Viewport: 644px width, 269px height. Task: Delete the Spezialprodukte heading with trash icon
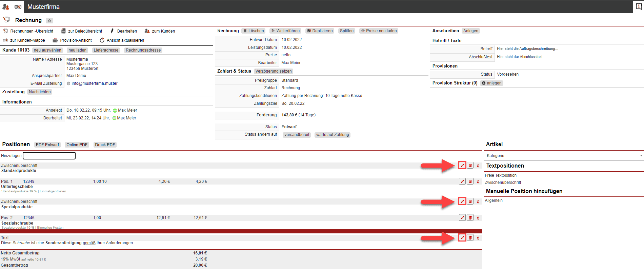tap(470, 201)
